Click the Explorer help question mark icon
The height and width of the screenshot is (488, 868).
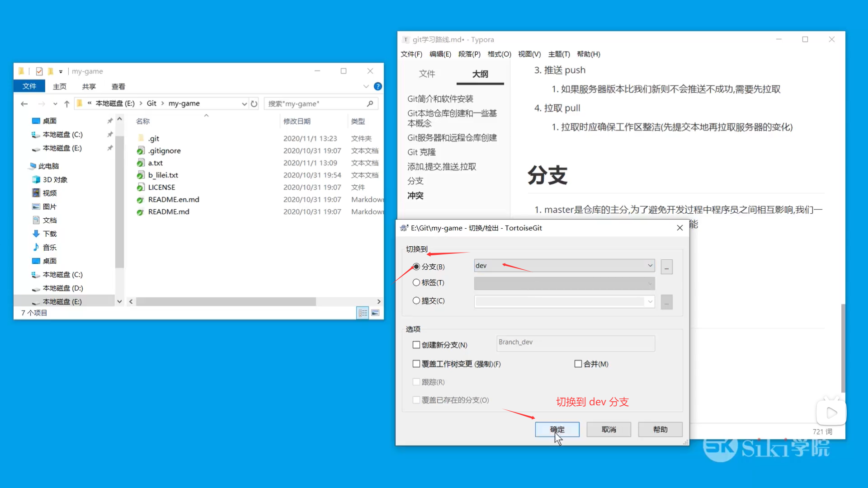pos(378,86)
